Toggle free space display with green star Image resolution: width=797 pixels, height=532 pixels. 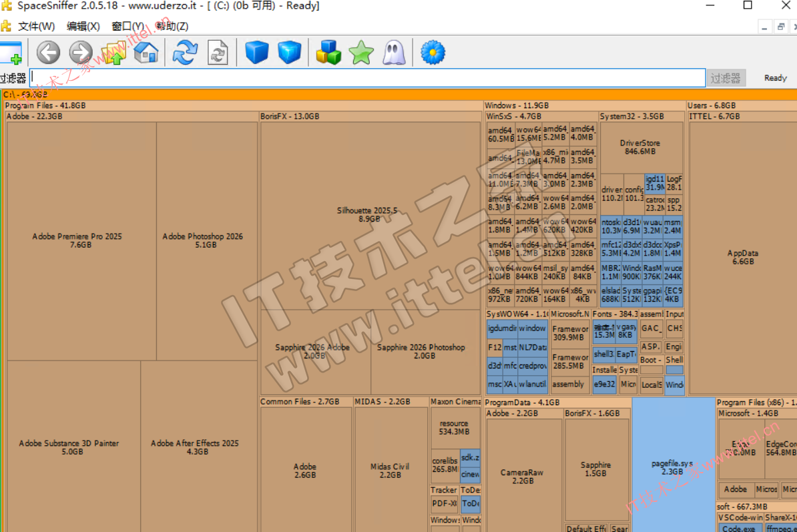(x=361, y=52)
